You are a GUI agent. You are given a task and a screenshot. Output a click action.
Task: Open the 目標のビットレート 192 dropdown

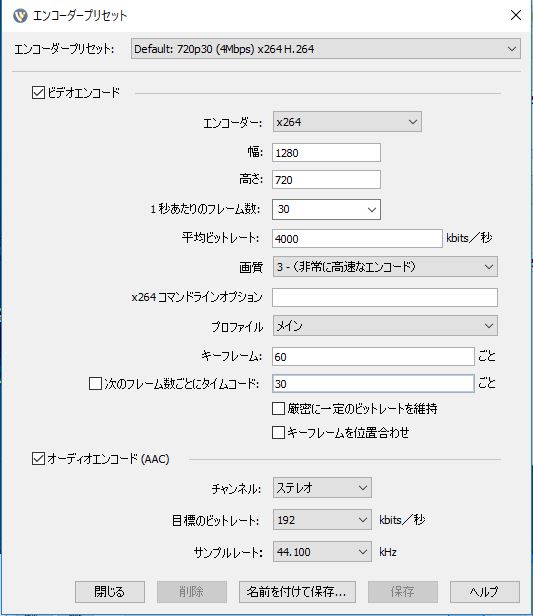[x=322, y=520]
